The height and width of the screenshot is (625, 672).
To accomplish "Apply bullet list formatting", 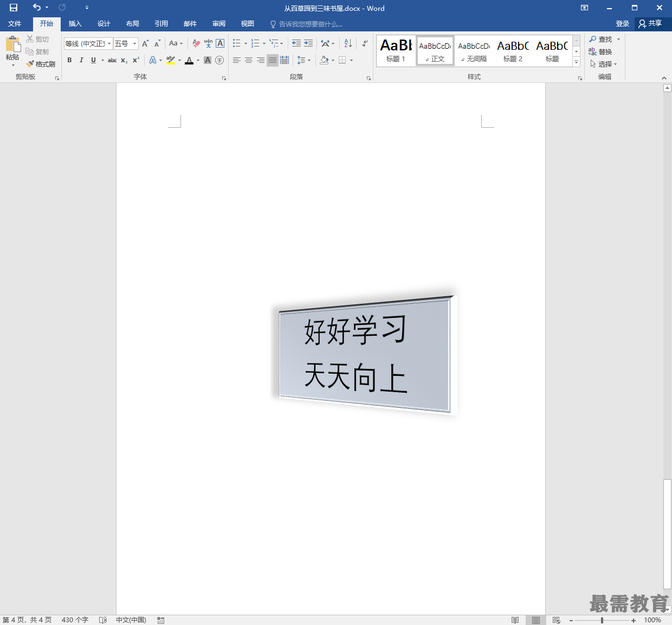I will point(236,43).
